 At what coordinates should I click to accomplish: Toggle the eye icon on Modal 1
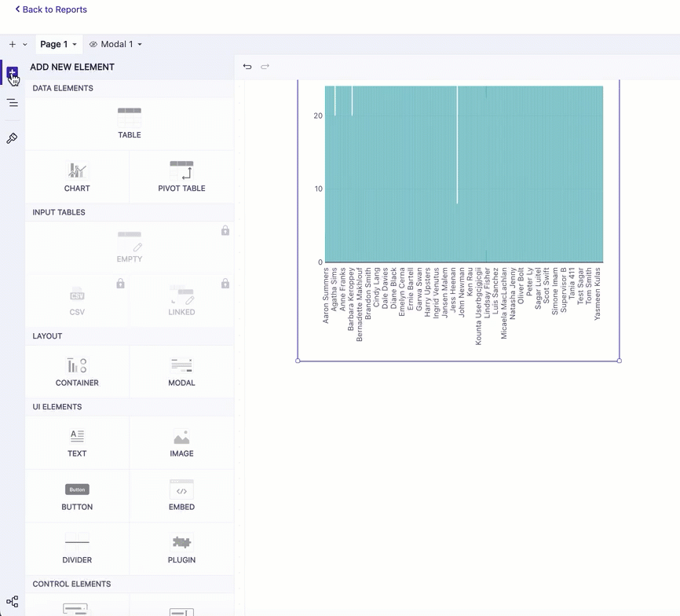pos(93,44)
